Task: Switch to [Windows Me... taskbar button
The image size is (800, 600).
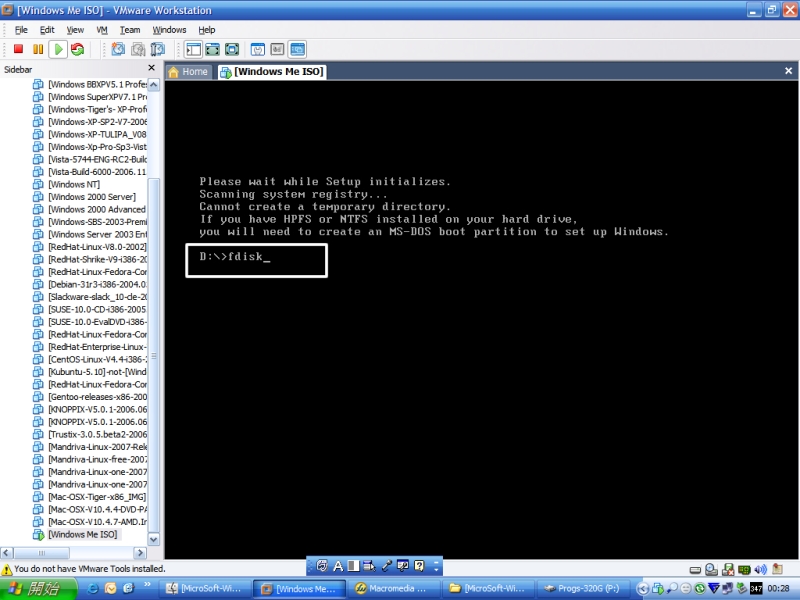Action: tap(299, 589)
